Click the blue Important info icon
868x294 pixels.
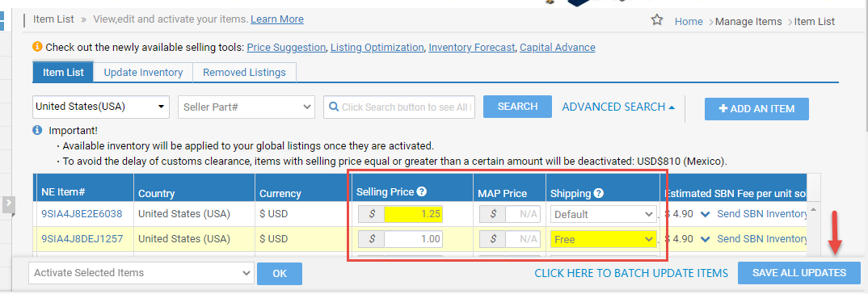point(37,131)
